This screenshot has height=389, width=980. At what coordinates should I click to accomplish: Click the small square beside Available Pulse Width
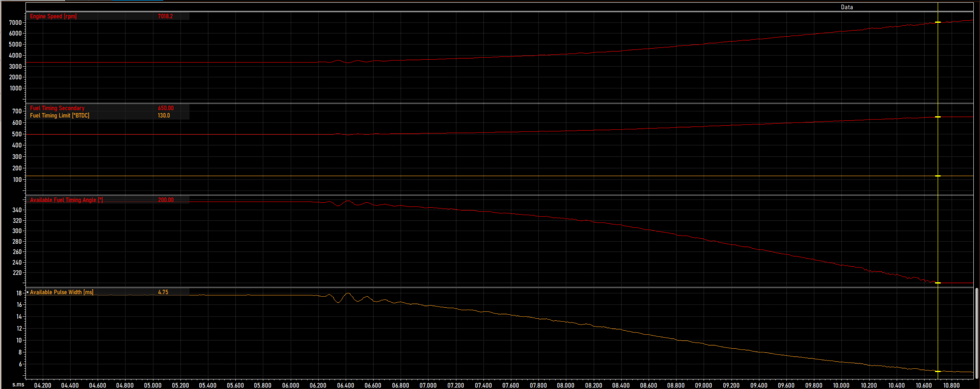28,292
